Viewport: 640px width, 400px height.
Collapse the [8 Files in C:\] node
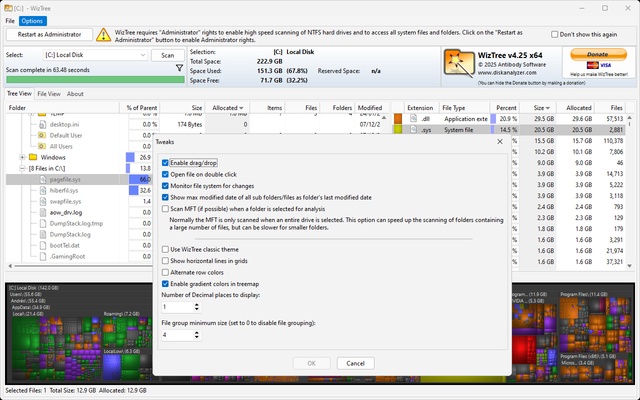[x=22, y=168]
